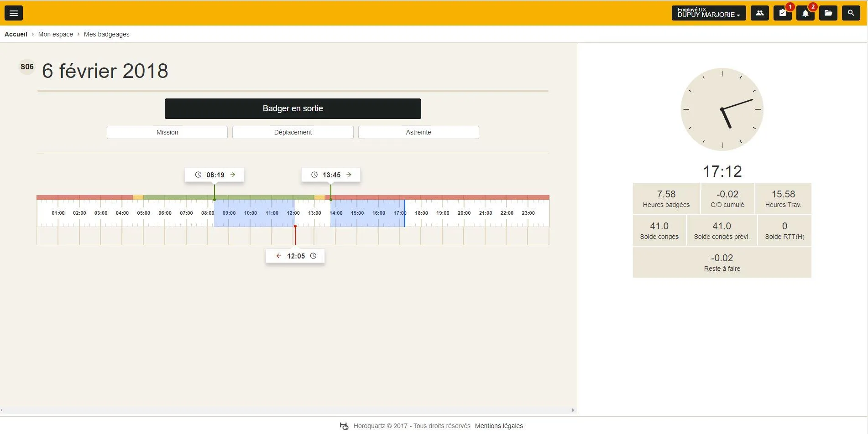Open the search magnifier icon
The width and height of the screenshot is (868, 434).
(851, 13)
